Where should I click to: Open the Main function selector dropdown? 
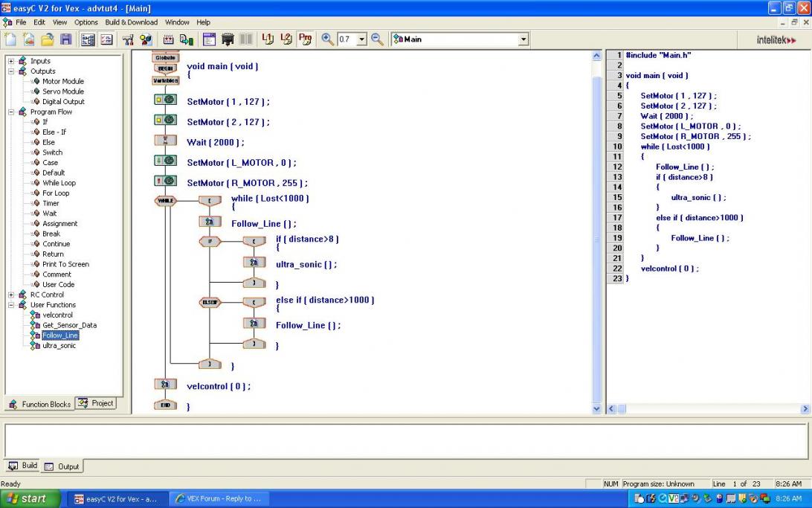coord(523,39)
